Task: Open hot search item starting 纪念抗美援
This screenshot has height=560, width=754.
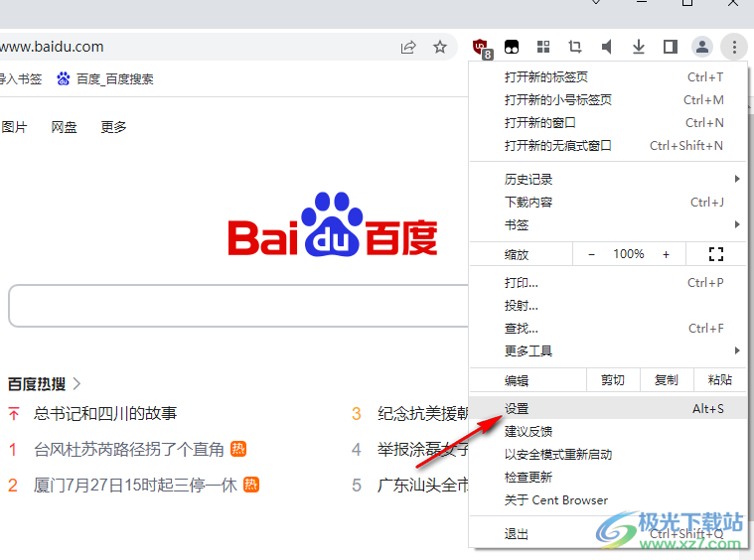Action: click(422, 413)
